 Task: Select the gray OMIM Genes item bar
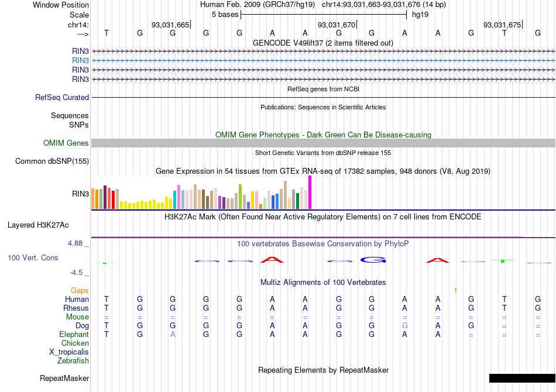[x=324, y=143]
